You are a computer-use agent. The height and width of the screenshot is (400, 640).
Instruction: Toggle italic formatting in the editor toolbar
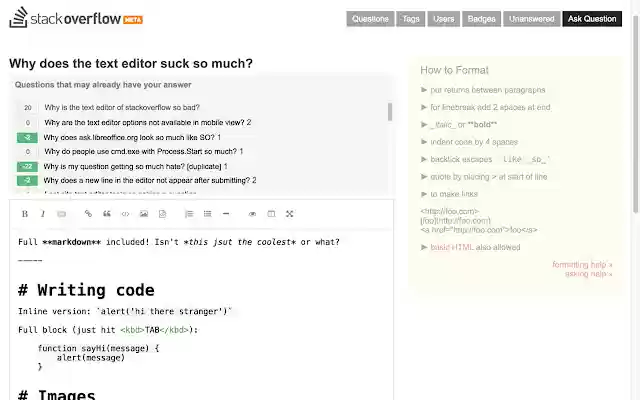click(43, 214)
